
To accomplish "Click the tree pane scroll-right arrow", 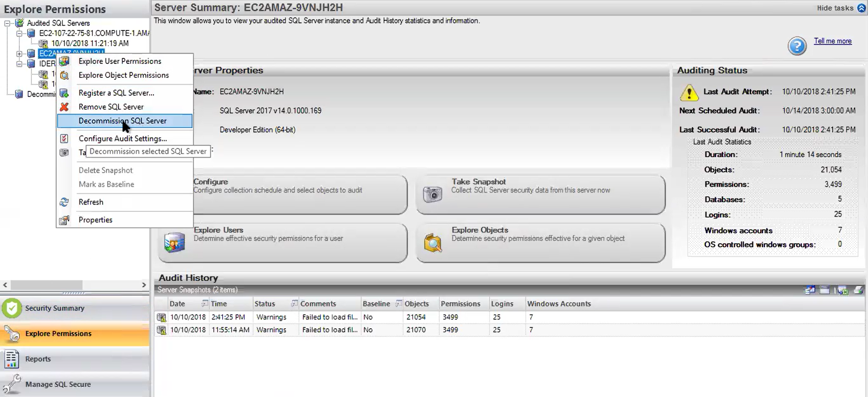I will click(144, 285).
